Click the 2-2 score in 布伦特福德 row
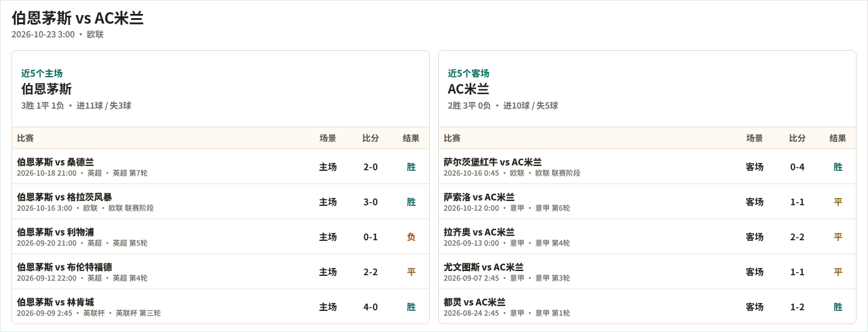 [x=371, y=272]
